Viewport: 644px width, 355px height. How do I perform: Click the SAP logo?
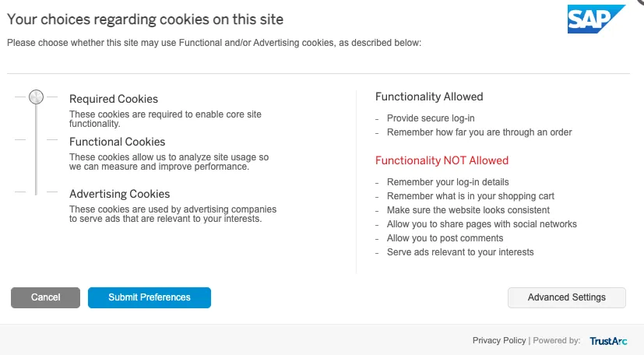595,19
